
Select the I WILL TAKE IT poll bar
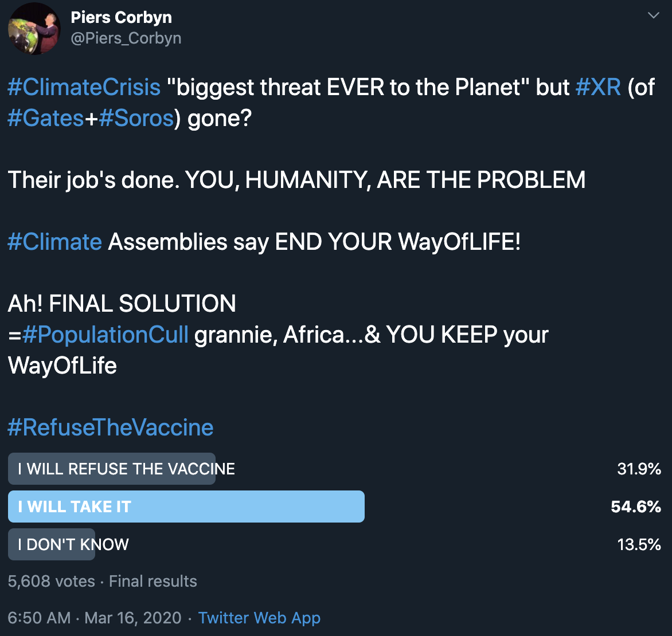pos(186,507)
